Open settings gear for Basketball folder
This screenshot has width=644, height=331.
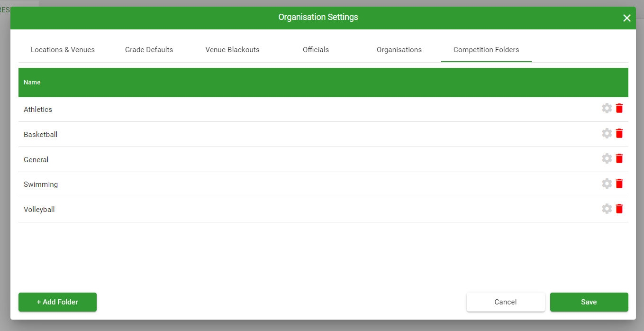coord(607,133)
